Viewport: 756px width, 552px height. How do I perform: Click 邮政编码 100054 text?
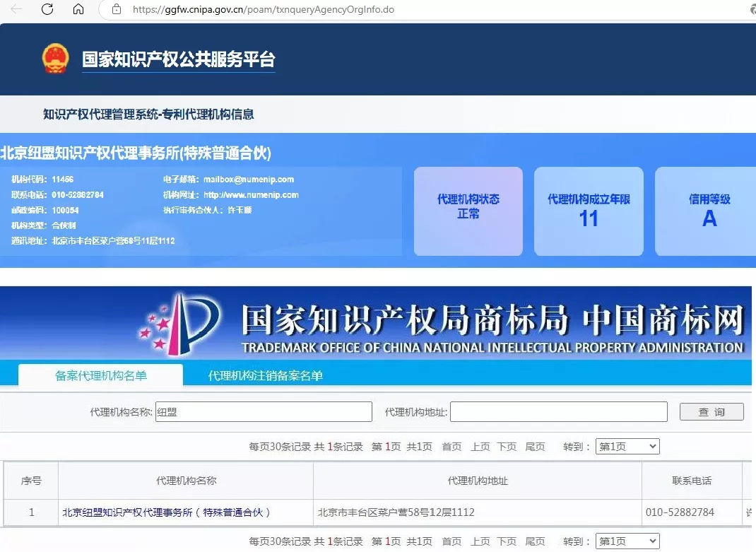click(45, 211)
